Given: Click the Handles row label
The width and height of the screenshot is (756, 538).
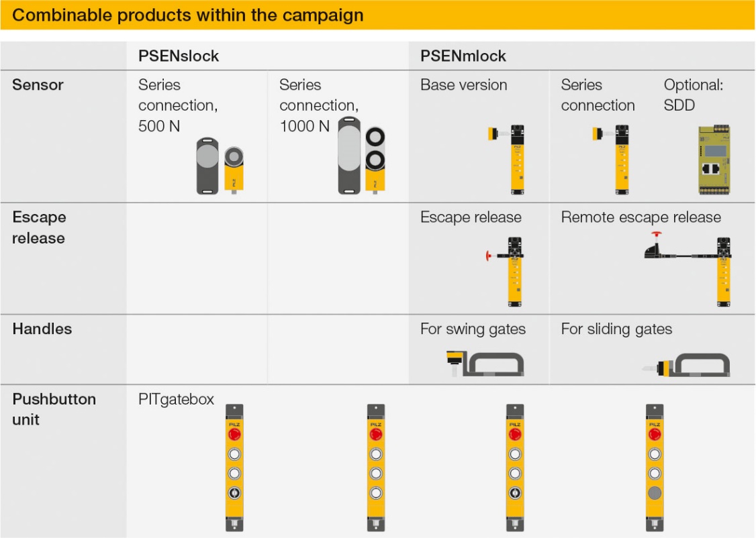Looking at the screenshot, I should click(x=42, y=329).
